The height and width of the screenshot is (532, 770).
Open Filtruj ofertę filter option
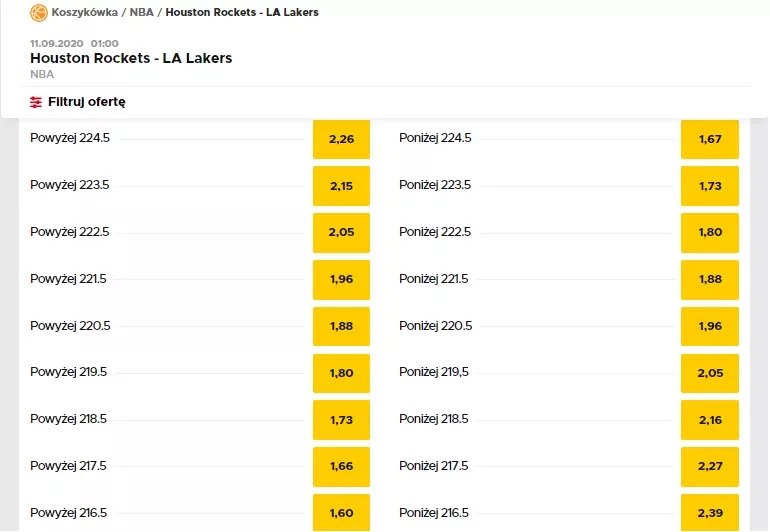tap(86, 102)
